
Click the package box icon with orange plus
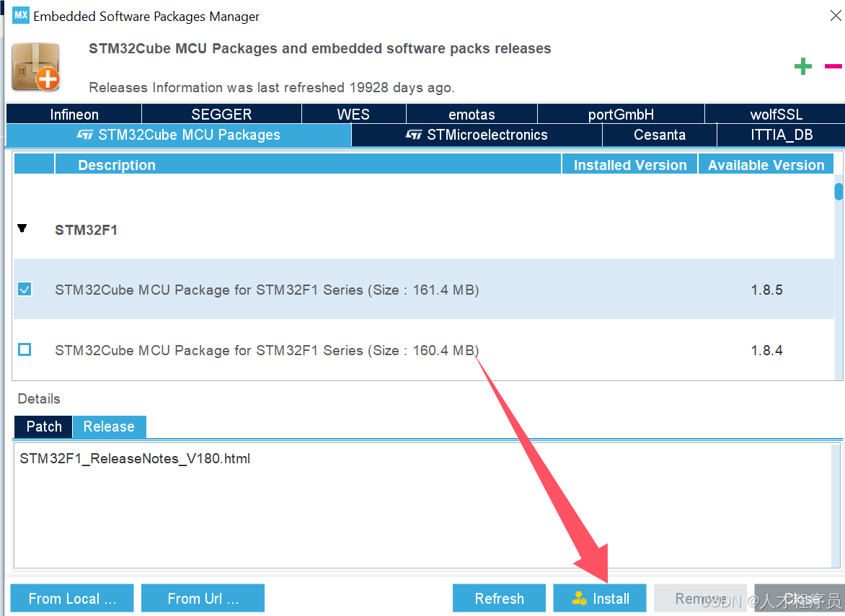pyautogui.click(x=35, y=67)
